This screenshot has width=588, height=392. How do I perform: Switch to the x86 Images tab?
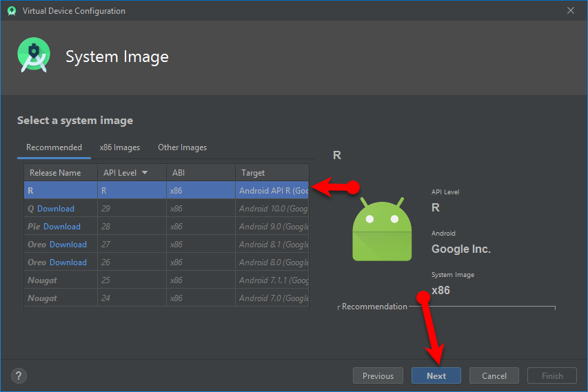tap(119, 147)
